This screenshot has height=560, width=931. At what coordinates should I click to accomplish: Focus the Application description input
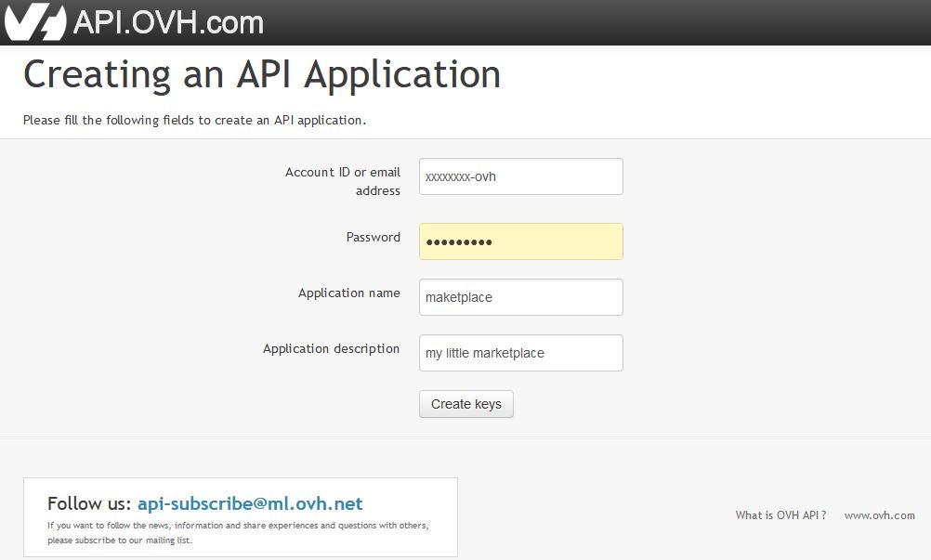click(520, 353)
